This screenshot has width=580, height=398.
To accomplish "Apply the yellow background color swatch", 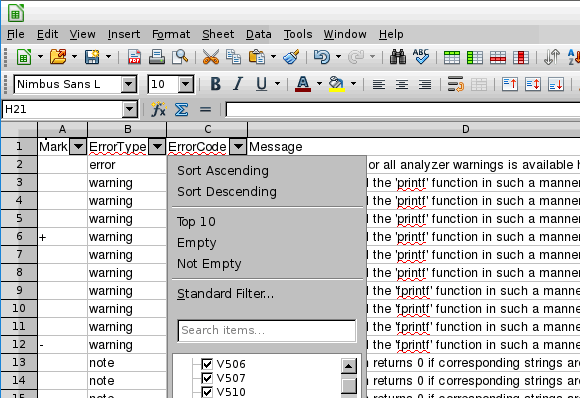I will pos(337,84).
